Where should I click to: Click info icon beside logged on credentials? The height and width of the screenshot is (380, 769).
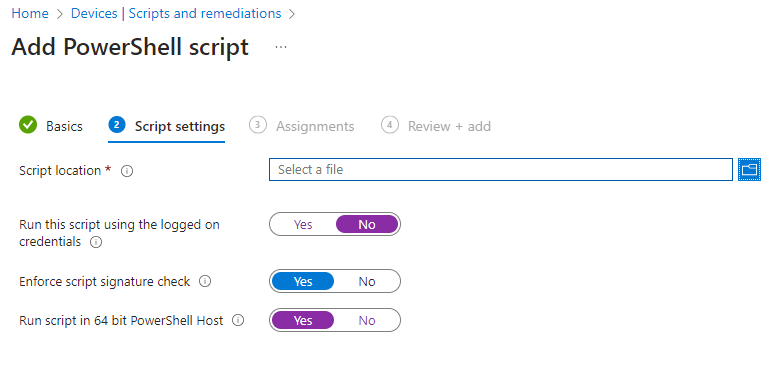pos(96,242)
